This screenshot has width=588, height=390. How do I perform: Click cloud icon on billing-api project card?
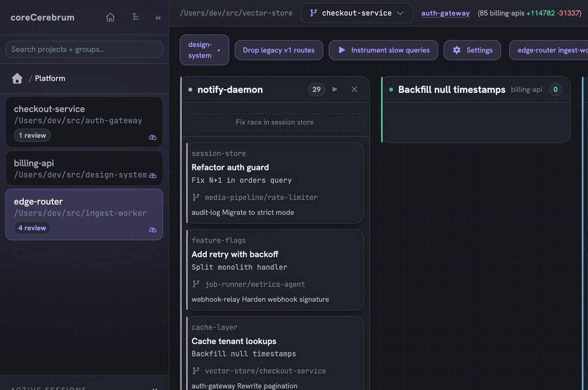152,175
